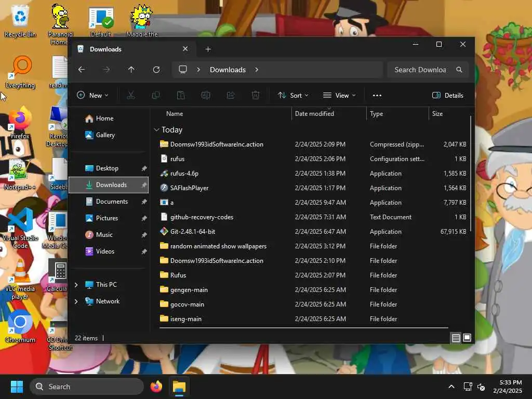Sort by Type column header

pos(397,114)
